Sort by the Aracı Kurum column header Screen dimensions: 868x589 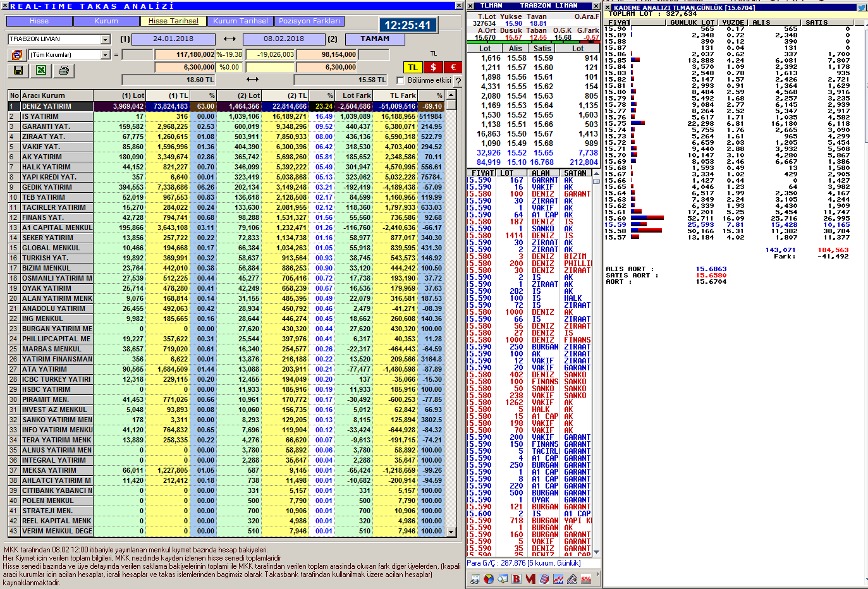point(57,95)
